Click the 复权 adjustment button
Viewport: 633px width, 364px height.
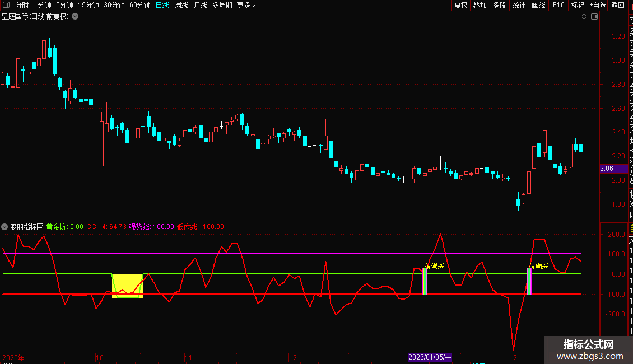pos(460,6)
